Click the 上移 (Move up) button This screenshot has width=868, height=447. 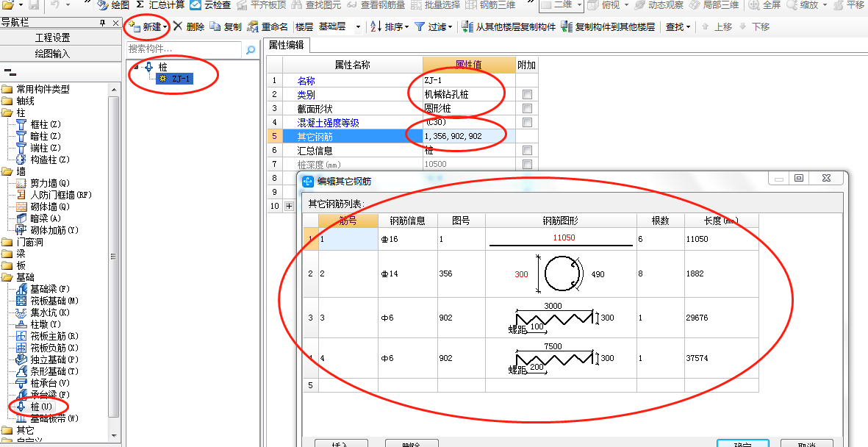point(717,26)
